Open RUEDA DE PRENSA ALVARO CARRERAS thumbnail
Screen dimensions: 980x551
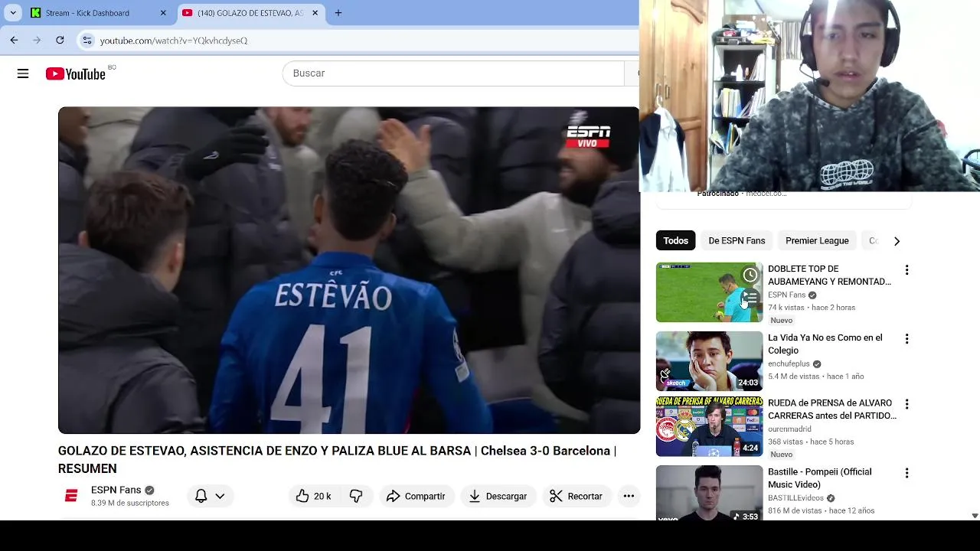(709, 426)
